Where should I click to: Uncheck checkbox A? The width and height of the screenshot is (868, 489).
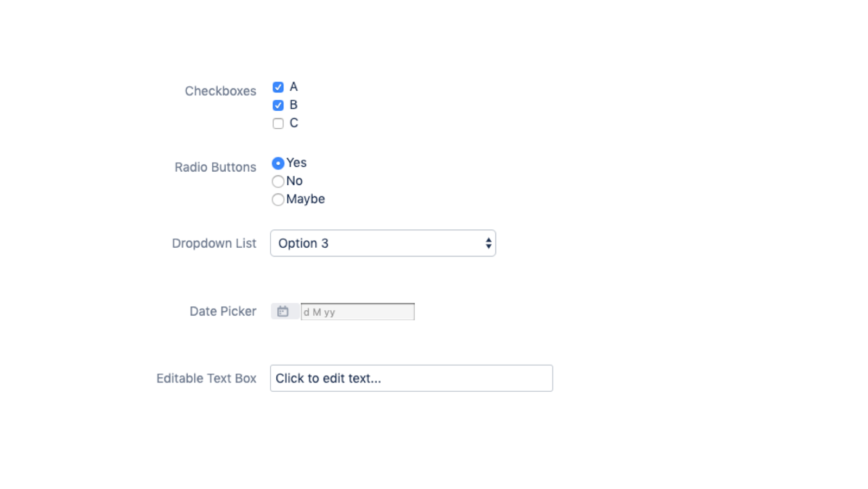(278, 87)
